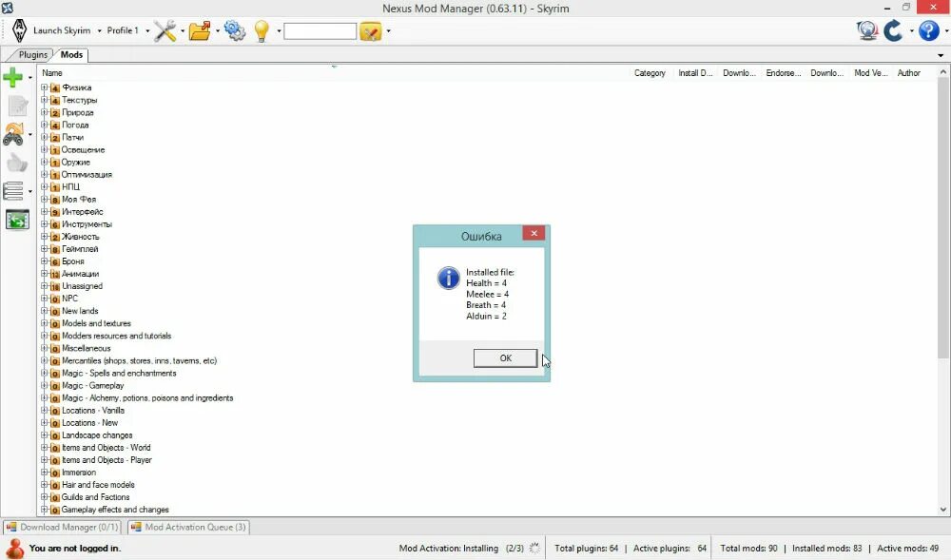
Task: Expand the Физика category
Action: (x=45, y=87)
